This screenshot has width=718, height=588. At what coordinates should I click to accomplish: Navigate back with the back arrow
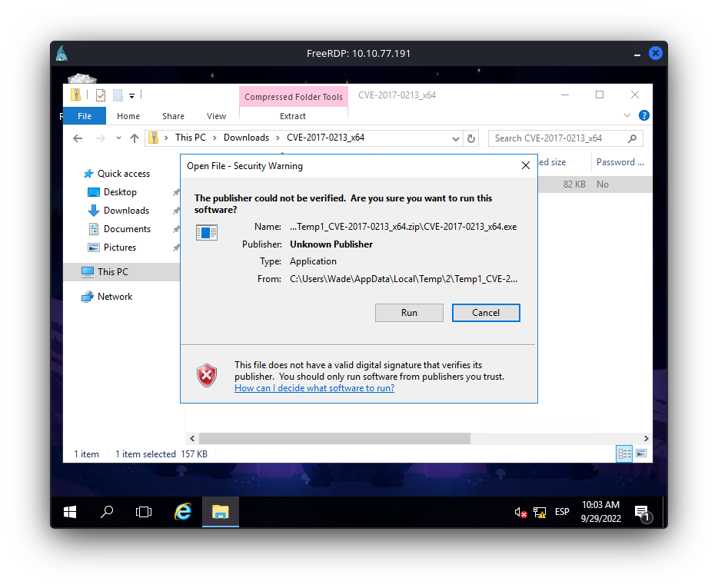pos(78,138)
